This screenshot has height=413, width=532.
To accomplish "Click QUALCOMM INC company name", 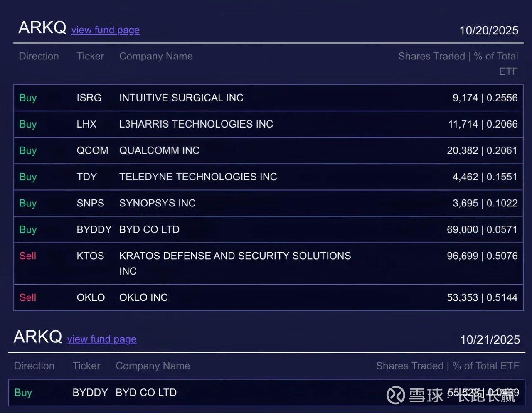I will pos(159,150).
